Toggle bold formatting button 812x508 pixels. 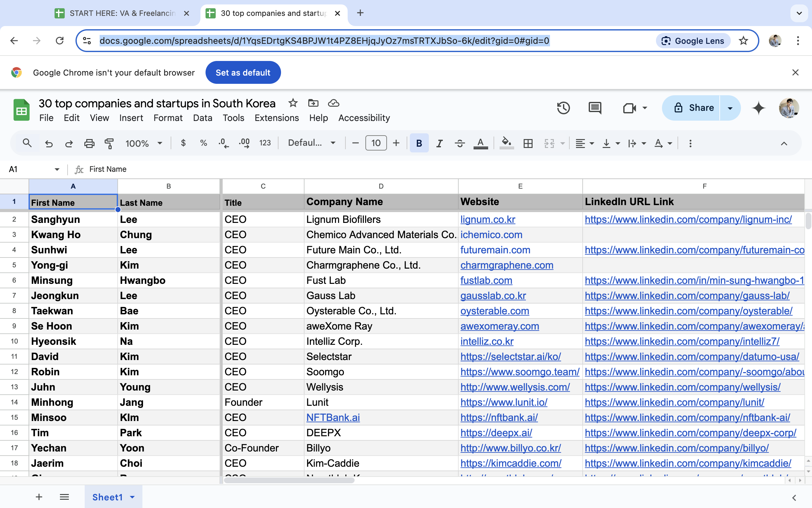[x=419, y=144]
